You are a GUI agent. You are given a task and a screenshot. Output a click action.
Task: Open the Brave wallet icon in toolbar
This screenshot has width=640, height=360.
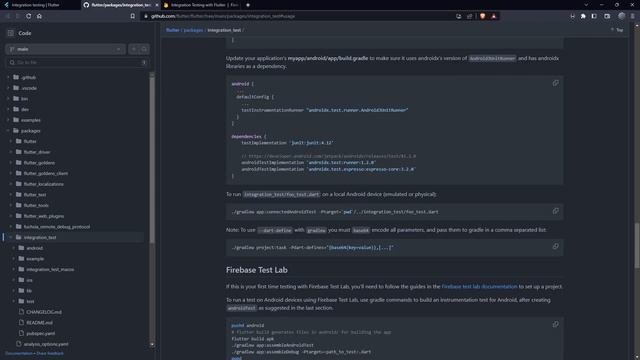tap(607, 16)
